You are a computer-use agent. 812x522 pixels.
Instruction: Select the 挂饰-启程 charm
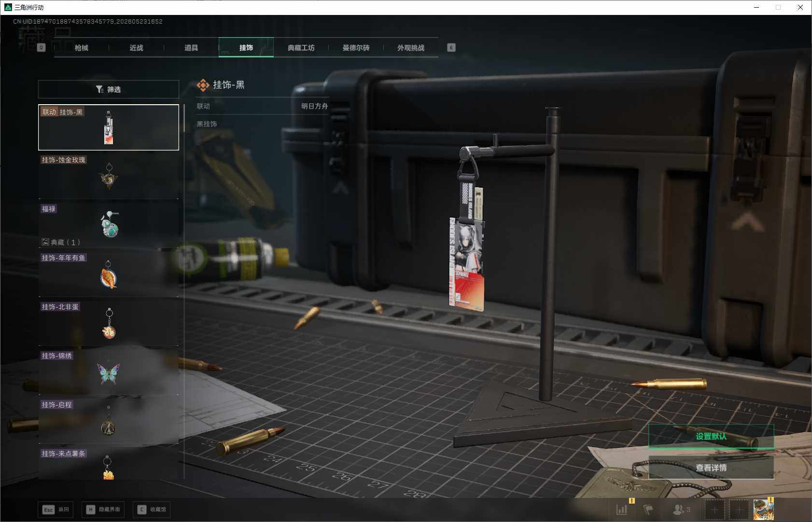(109, 421)
